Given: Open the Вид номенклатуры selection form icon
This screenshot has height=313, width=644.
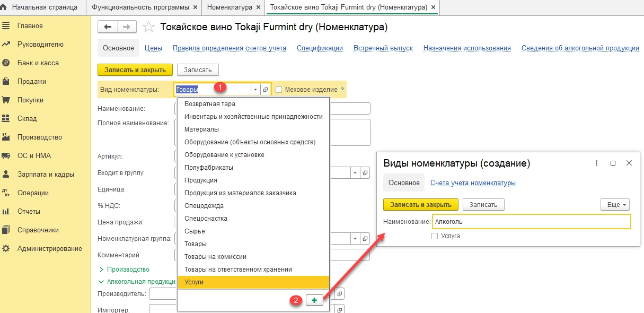Looking at the screenshot, I should point(266,90).
